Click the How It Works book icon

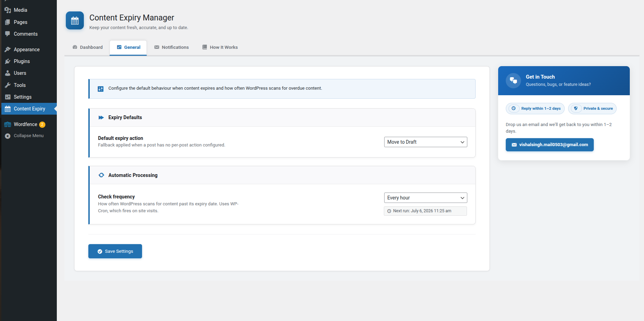[x=205, y=47]
